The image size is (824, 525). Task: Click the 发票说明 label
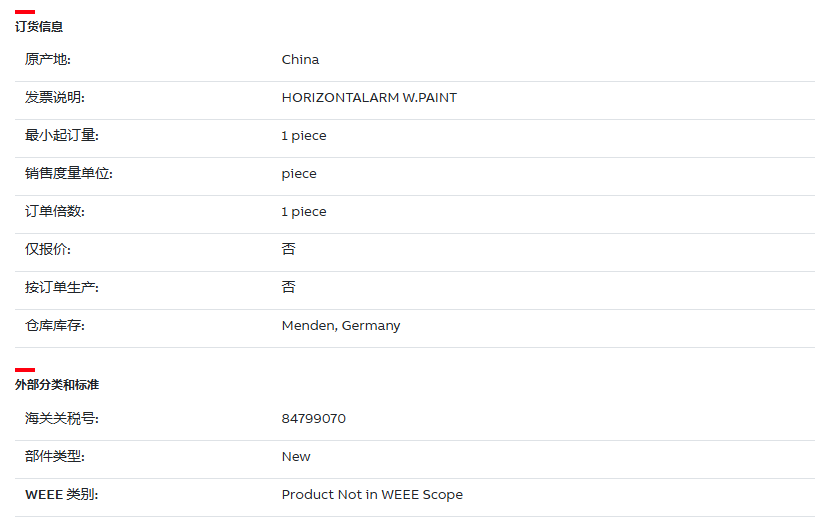[55, 98]
